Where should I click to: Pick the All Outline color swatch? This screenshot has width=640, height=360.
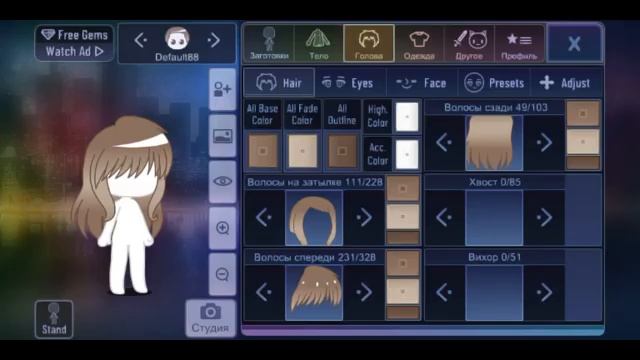[342, 151]
